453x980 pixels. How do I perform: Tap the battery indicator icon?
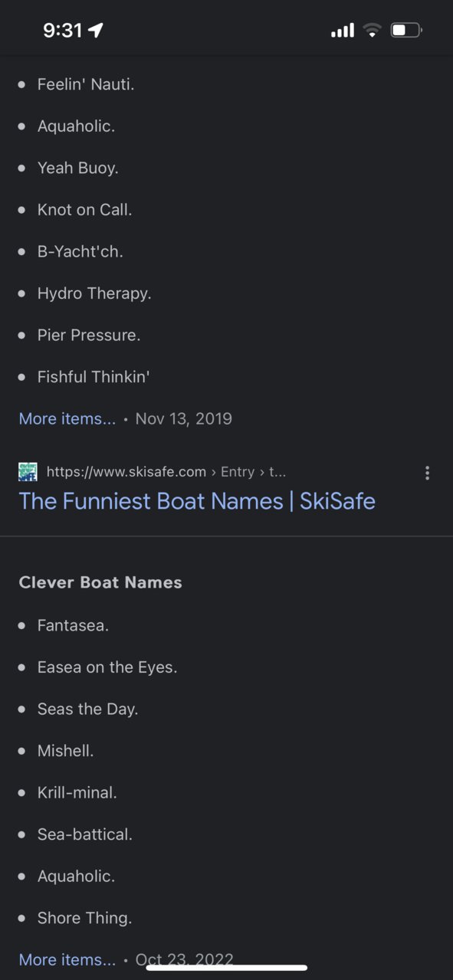click(x=406, y=31)
